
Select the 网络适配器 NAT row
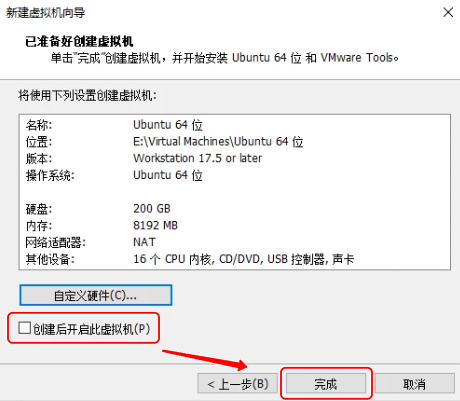[x=235, y=242]
